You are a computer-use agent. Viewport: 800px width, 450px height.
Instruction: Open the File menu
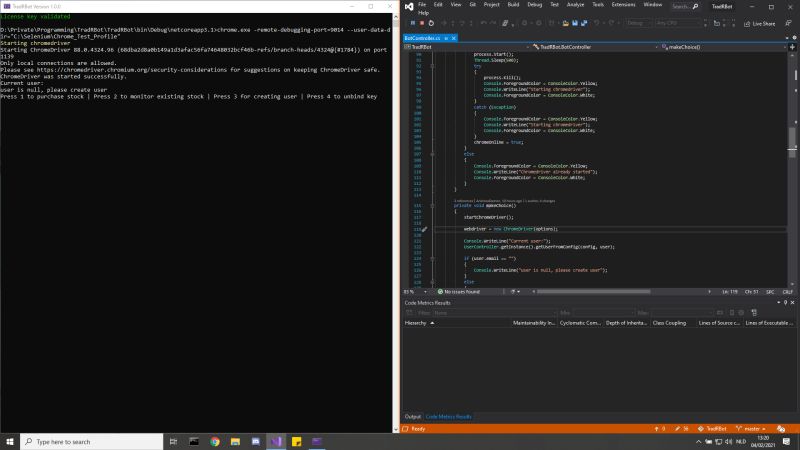click(x=422, y=5)
